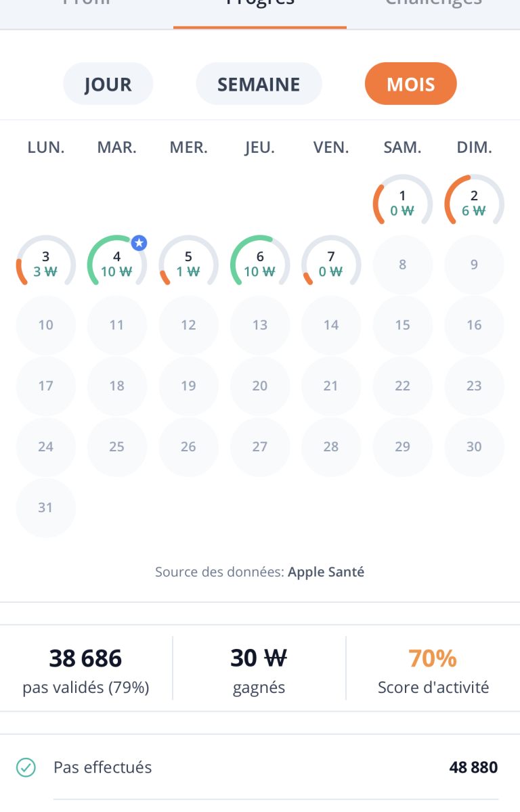Open day 7 ring showing 0 ₩
Screen dimensions: 520x812
tap(331, 265)
